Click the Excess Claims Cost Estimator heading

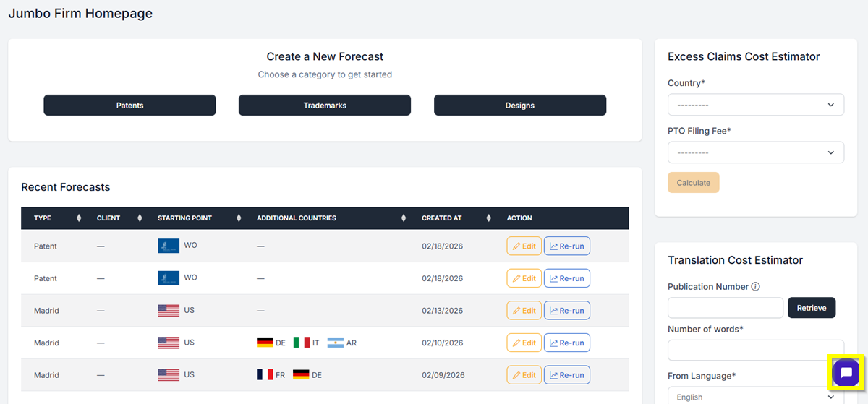click(x=744, y=56)
